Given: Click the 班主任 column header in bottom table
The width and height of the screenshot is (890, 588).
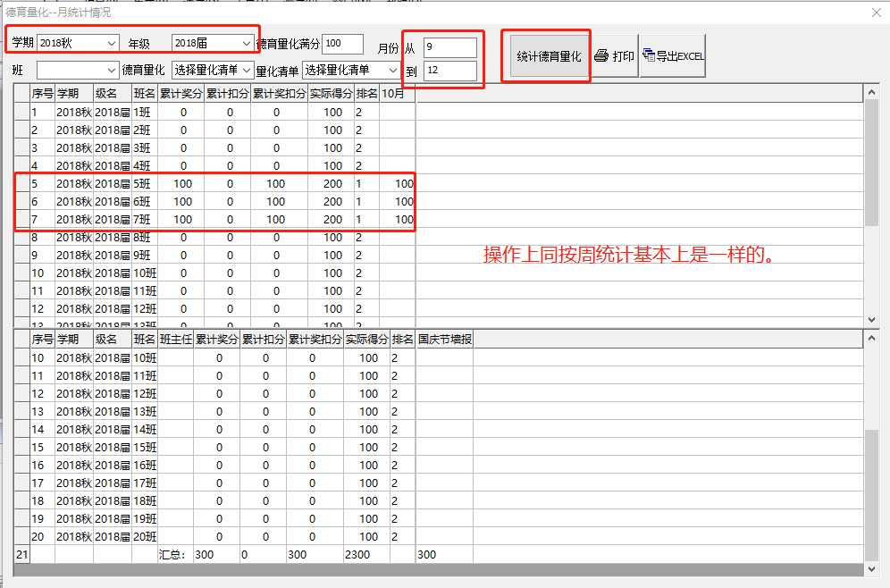Looking at the screenshot, I should (175, 340).
